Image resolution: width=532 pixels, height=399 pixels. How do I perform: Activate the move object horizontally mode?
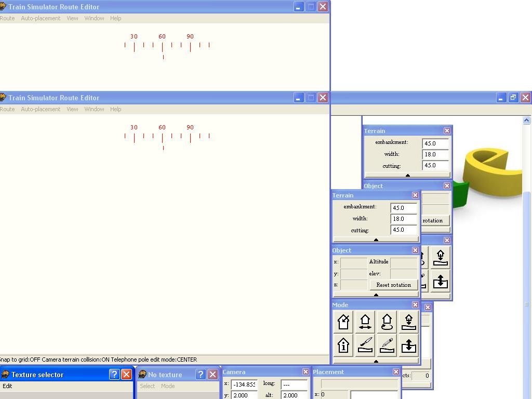point(365,322)
